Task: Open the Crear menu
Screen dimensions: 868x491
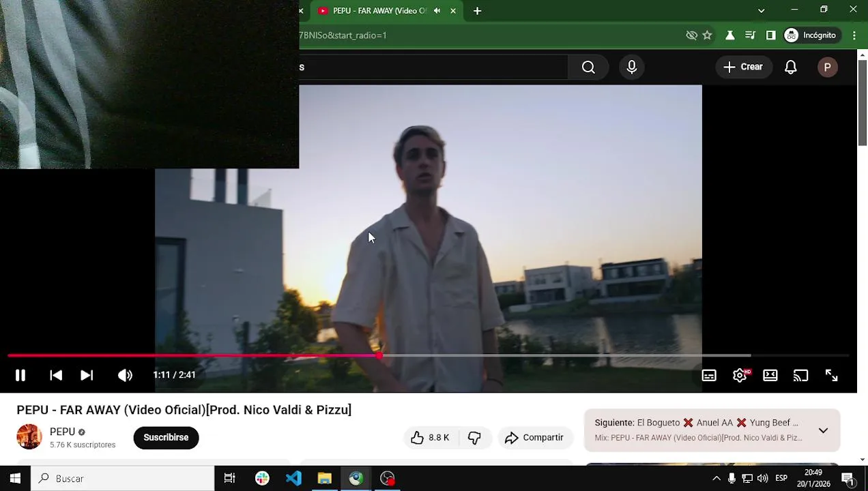Action: point(743,67)
